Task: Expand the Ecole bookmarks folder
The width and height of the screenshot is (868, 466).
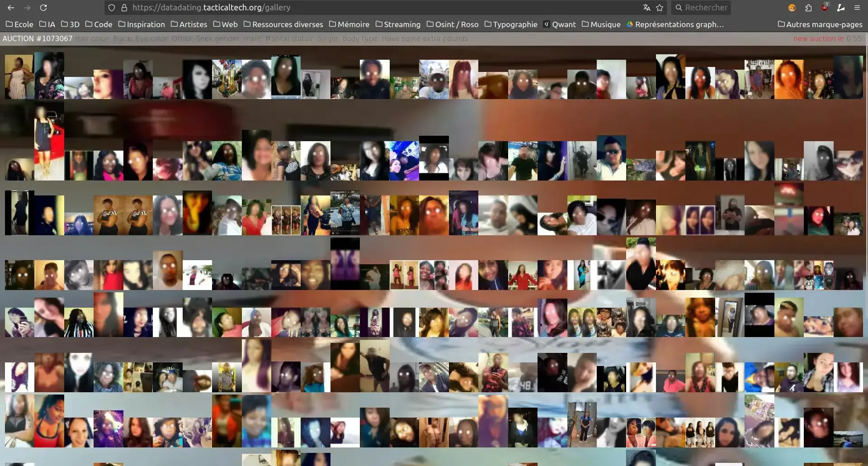Action: [19, 24]
